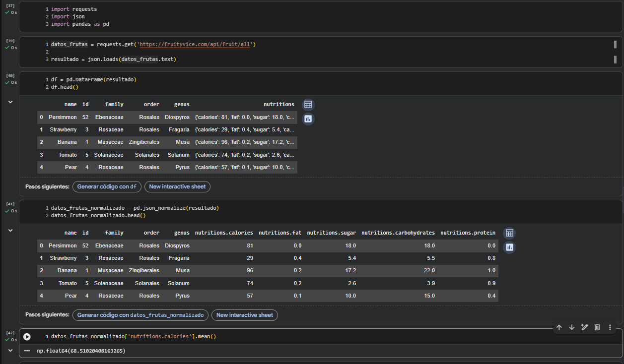This screenshot has height=364, width=624.
Task: Open AI edit pencil for cell
Action: tap(584, 327)
